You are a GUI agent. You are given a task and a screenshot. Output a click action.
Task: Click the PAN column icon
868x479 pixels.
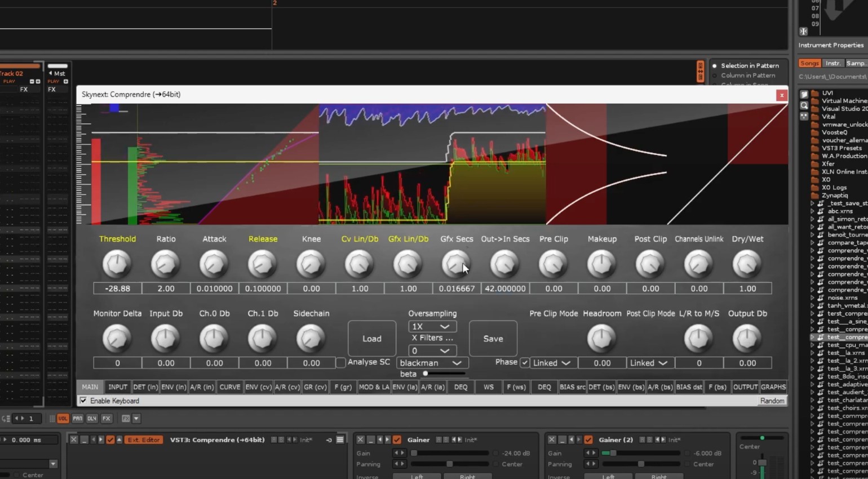coord(77,419)
